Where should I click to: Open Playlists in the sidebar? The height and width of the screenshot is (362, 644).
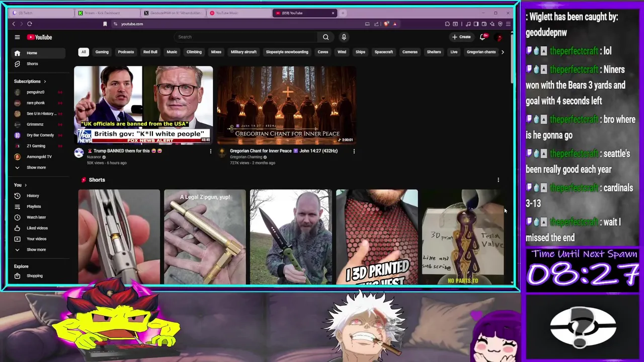tap(38, 207)
